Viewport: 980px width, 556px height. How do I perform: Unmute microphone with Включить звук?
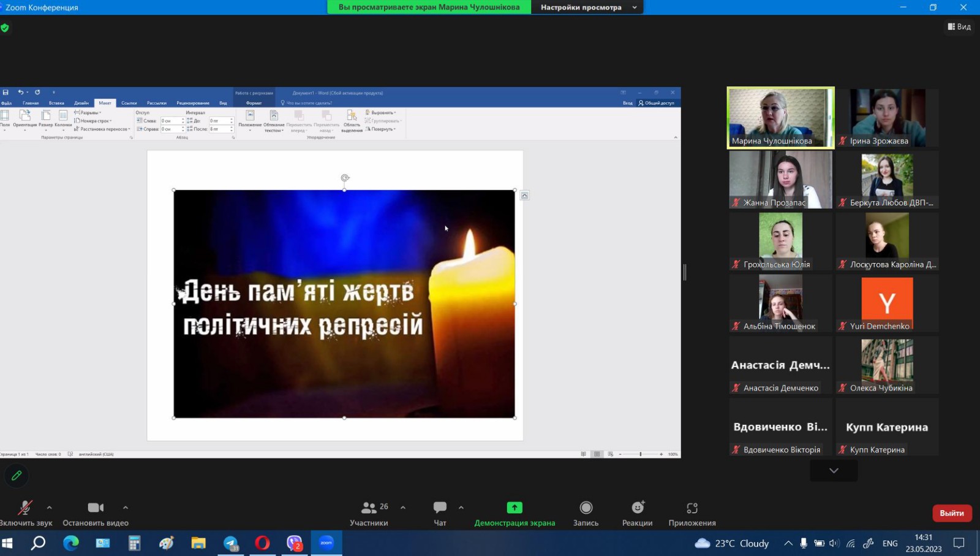pos(24,508)
